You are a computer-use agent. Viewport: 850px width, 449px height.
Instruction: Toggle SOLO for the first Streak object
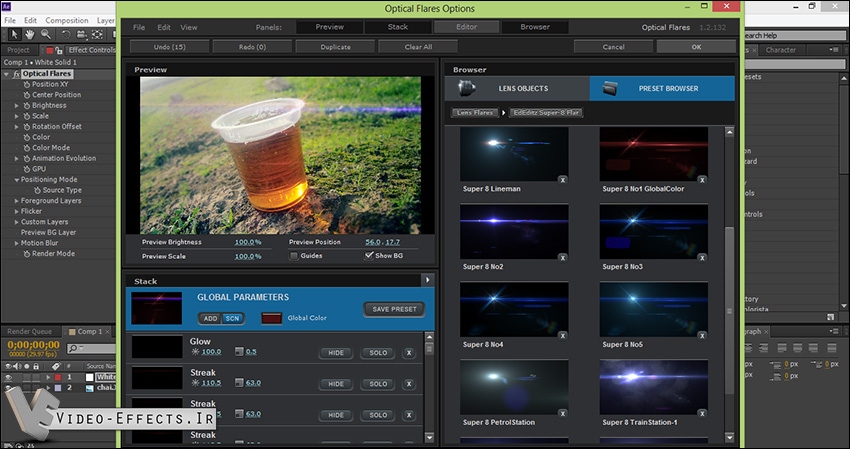[x=378, y=383]
